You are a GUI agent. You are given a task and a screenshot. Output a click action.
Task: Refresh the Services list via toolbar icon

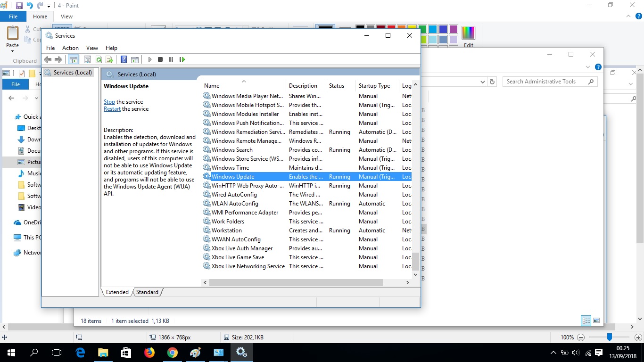(x=99, y=59)
